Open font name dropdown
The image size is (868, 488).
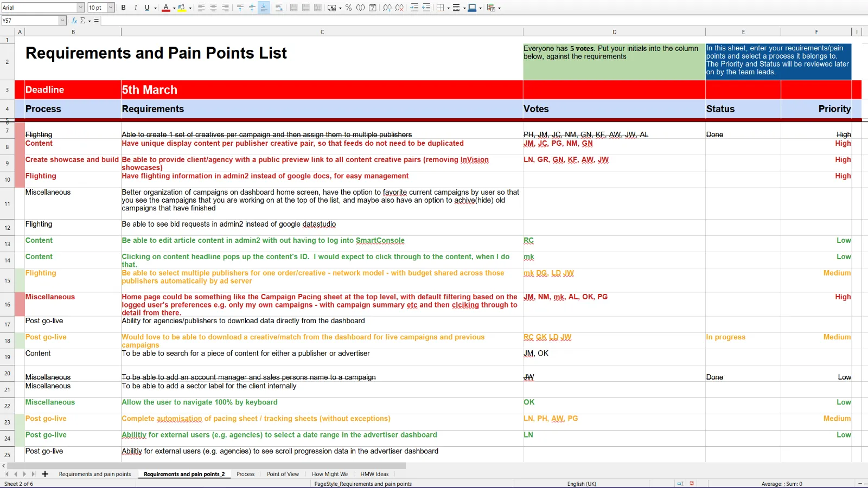click(x=80, y=8)
